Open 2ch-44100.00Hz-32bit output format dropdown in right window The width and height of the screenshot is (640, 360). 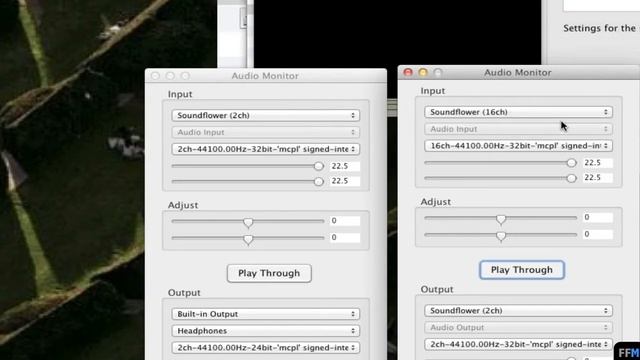point(518,344)
